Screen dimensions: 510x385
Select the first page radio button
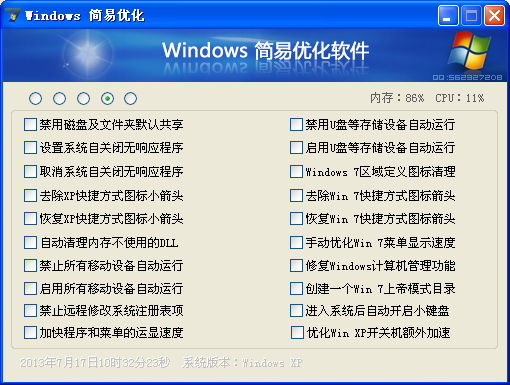point(35,98)
